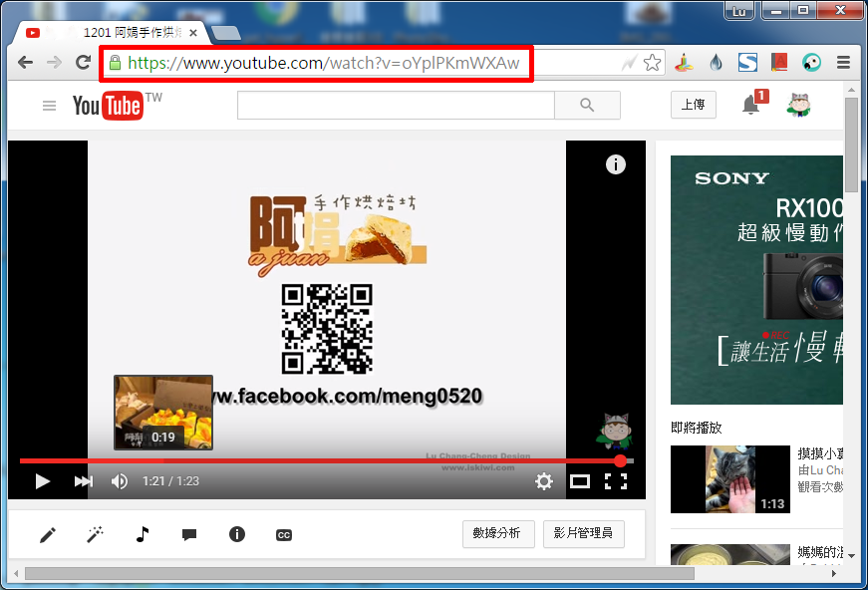Open 數據分析 analytics

pos(498,534)
